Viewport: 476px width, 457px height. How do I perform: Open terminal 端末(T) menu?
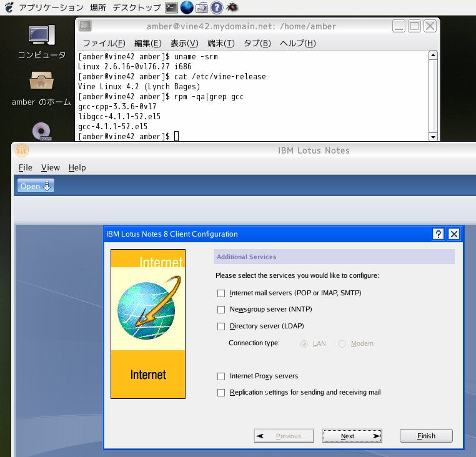pos(221,44)
